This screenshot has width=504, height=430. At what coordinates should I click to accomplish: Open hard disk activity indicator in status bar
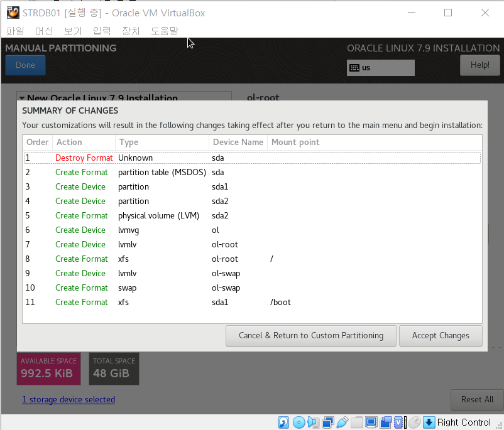[283, 422]
